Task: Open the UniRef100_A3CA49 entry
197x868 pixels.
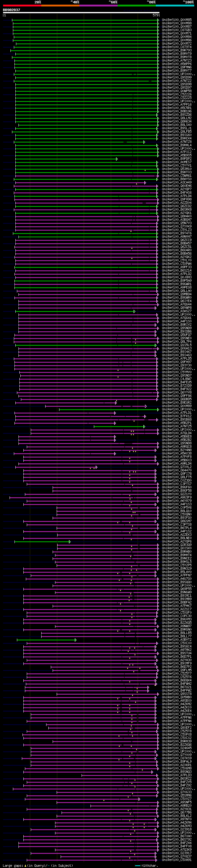Action: [x=177, y=182]
